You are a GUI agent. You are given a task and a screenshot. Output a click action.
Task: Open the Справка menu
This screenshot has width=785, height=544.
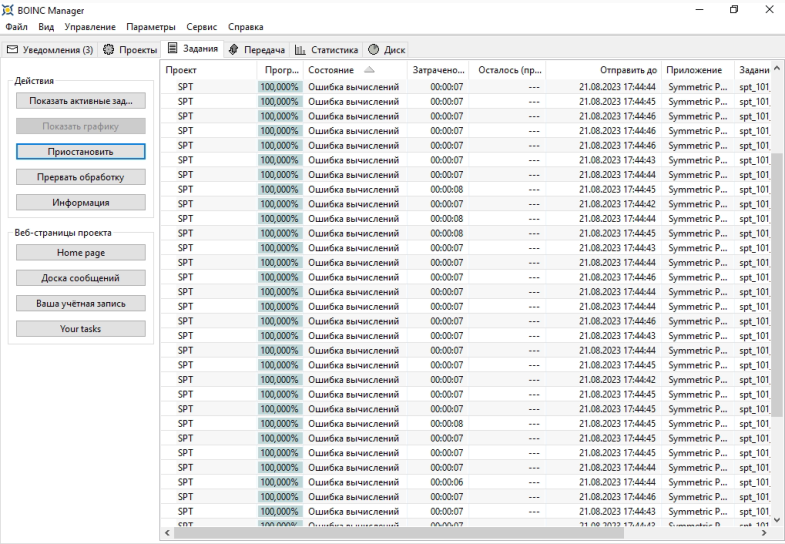pyautogui.click(x=246, y=27)
